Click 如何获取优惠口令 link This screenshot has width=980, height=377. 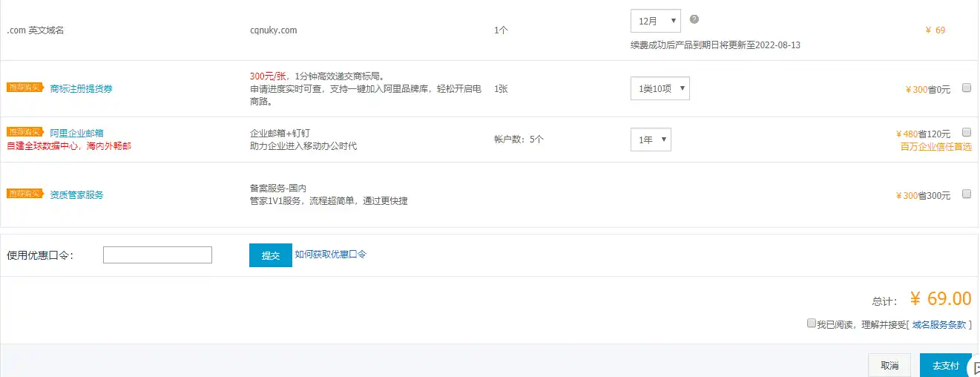click(331, 255)
